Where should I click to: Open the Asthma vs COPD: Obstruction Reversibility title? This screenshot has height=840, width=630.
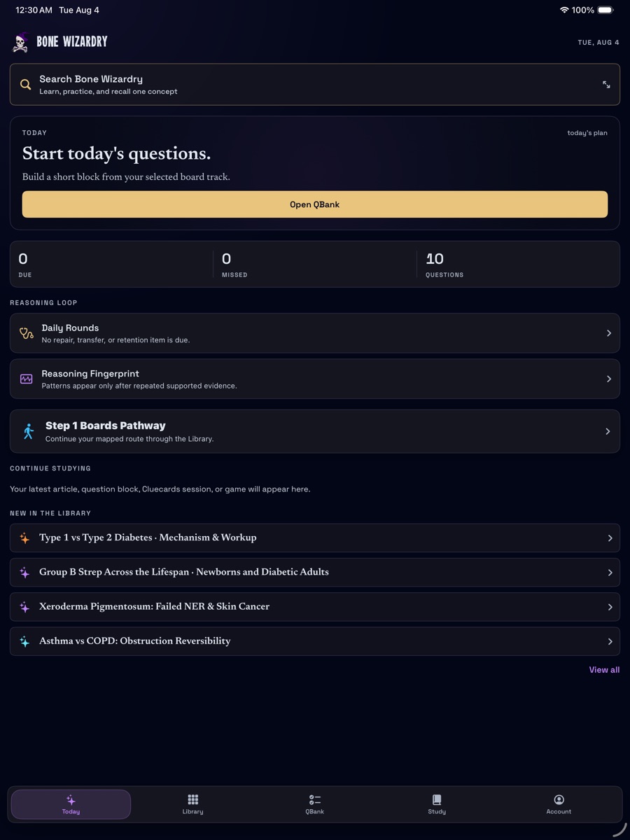[x=134, y=640]
